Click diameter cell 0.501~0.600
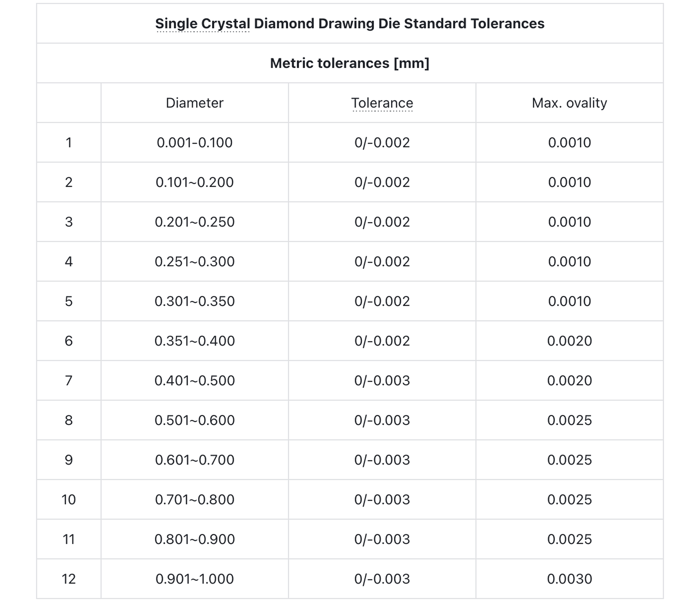This screenshot has height=602, width=700. (194, 420)
